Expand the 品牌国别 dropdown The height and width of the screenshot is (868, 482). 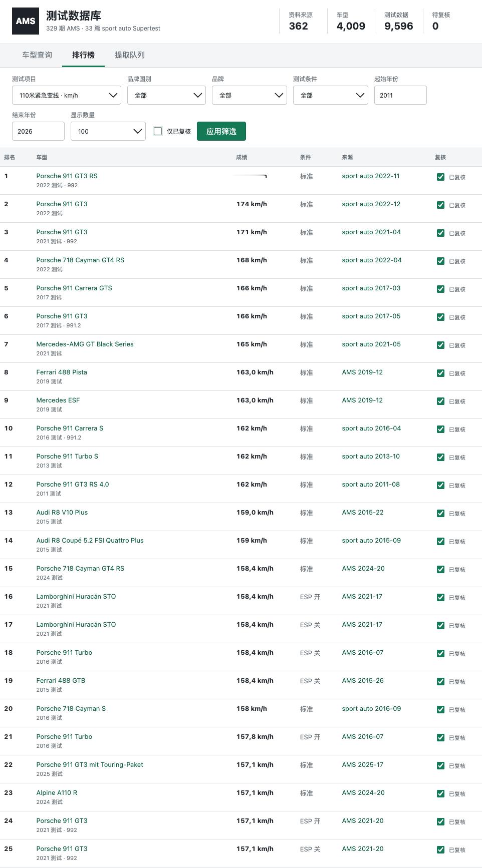click(166, 95)
